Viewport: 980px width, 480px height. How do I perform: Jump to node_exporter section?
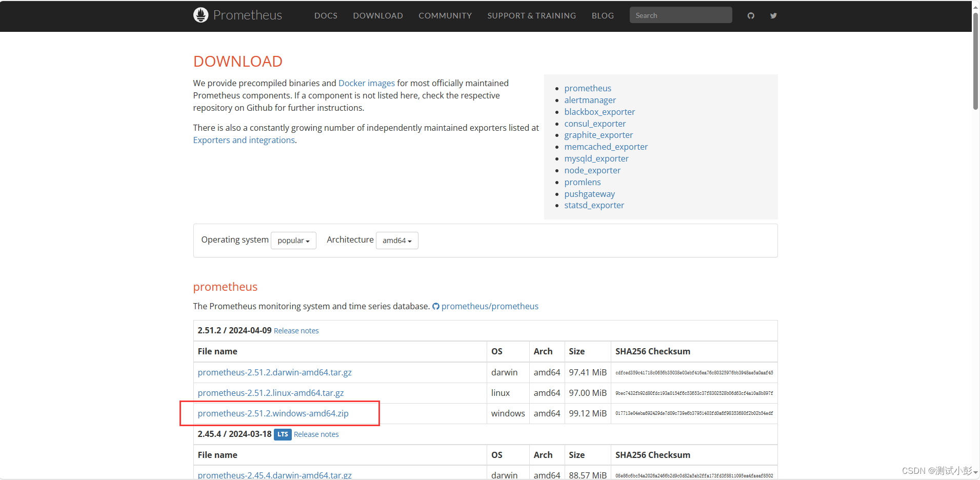point(592,170)
